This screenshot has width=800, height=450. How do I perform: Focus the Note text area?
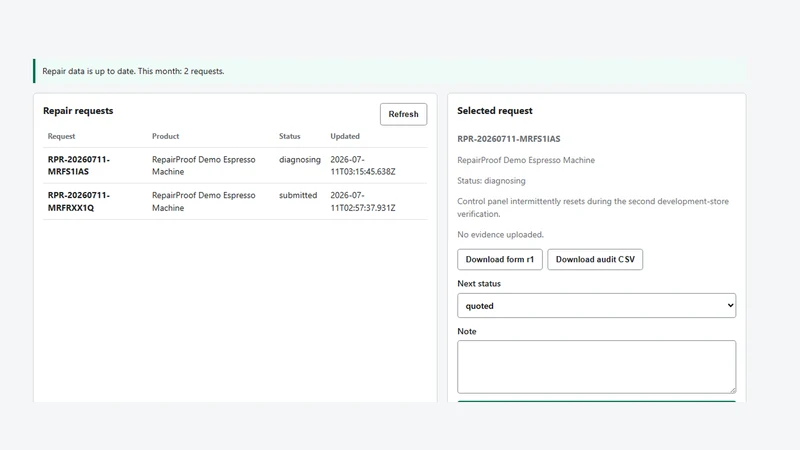pyautogui.click(x=596, y=367)
